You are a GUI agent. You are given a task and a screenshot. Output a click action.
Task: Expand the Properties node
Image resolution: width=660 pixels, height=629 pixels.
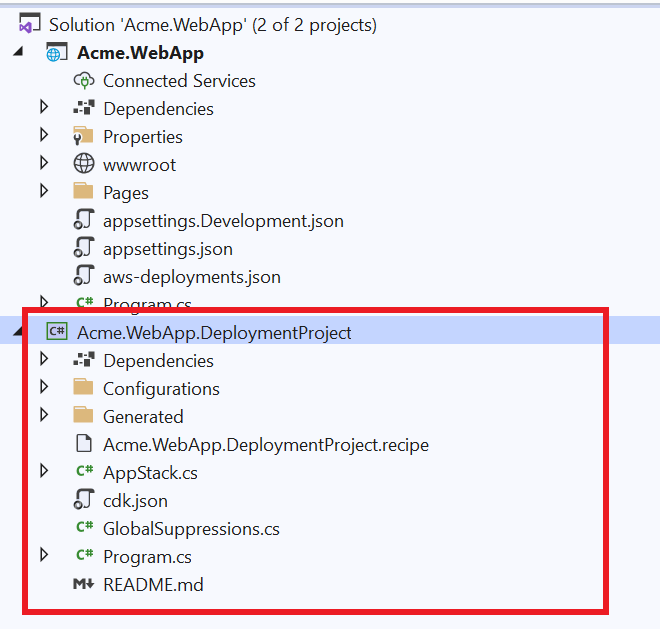coord(44,135)
